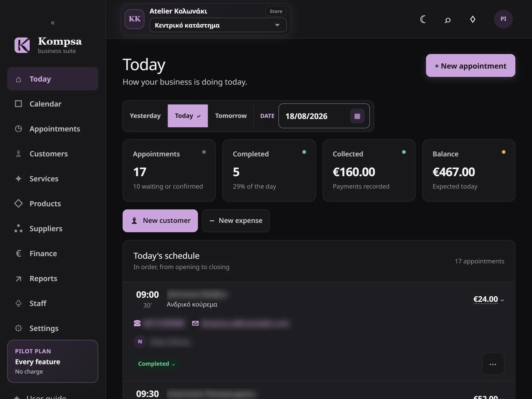The height and width of the screenshot is (399, 532).
Task: Switch to the Yesterday tab
Action: (145, 116)
